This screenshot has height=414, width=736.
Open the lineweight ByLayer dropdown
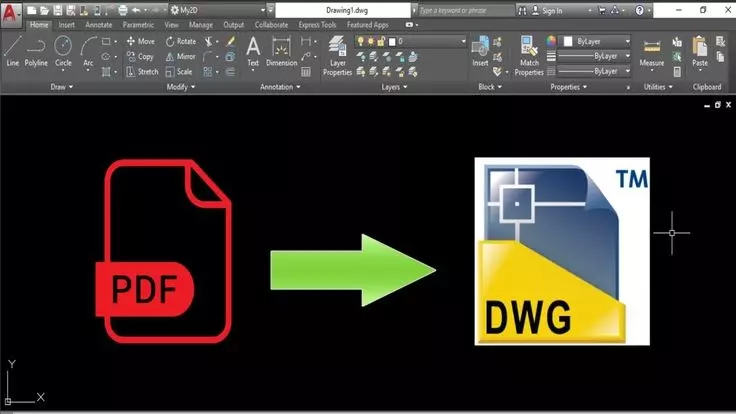click(594, 56)
